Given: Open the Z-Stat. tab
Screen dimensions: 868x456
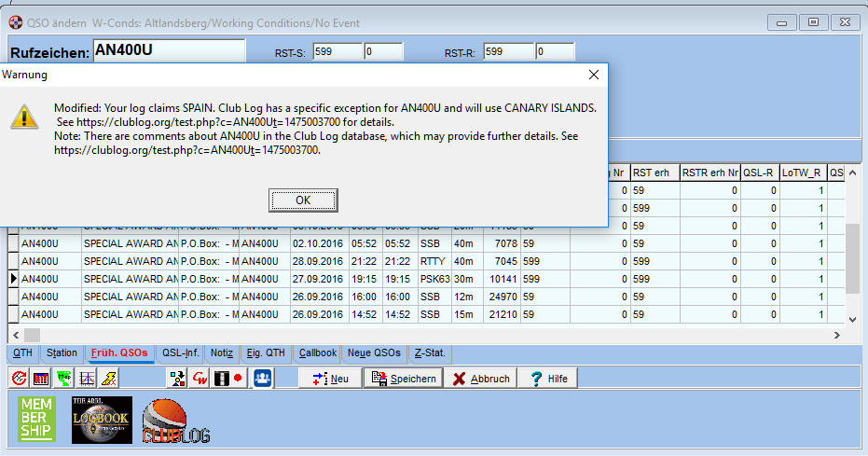Looking at the screenshot, I should point(430,353).
